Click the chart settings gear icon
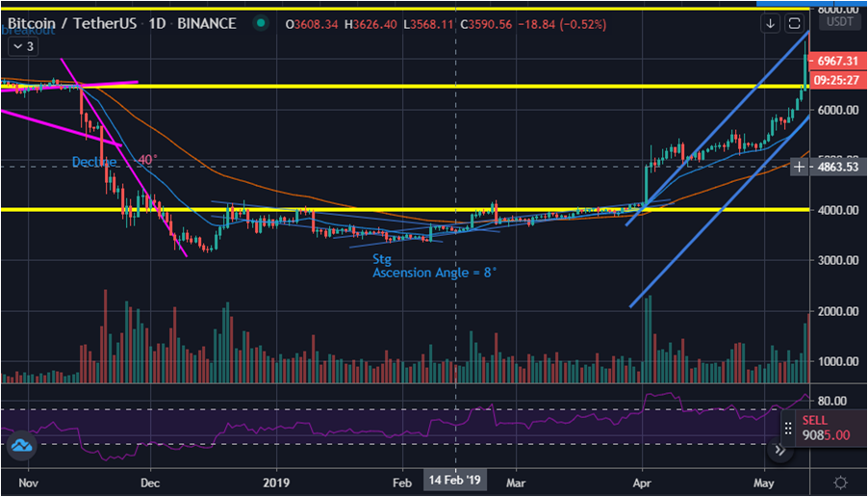The width and height of the screenshot is (868, 497). click(x=840, y=483)
